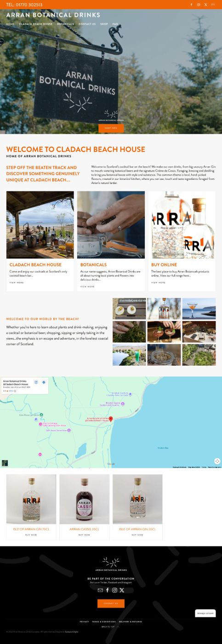Click Buy Now under Arran Cassis 20CL
The height and width of the screenshot is (644, 222).
pos(84,535)
